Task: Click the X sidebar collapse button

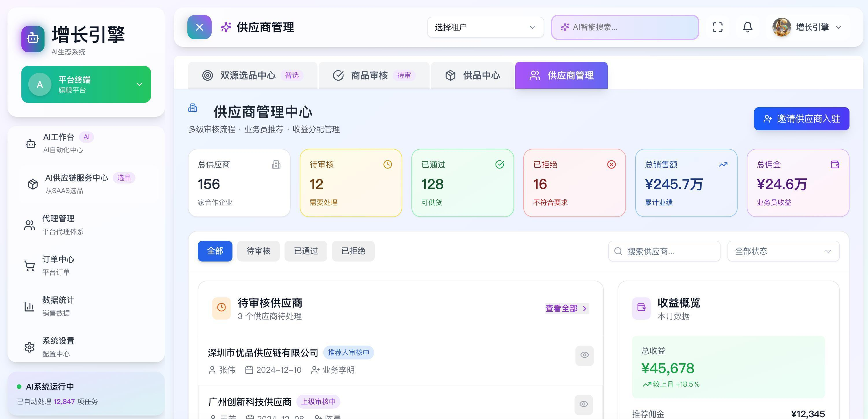Action: 199,27
